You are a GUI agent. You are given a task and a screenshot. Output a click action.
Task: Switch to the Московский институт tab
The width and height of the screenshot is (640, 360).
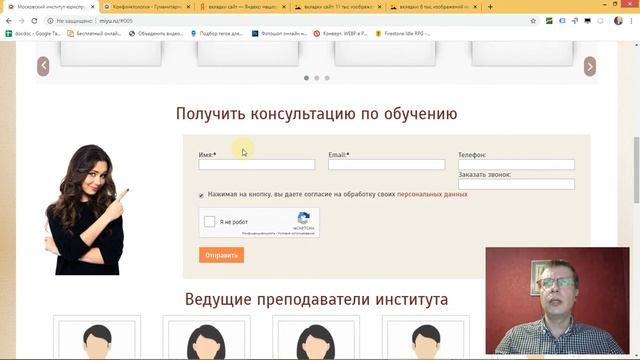(x=51, y=7)
